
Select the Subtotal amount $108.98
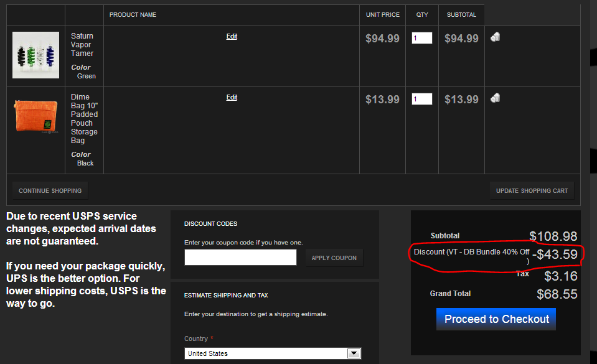point(553,236)
